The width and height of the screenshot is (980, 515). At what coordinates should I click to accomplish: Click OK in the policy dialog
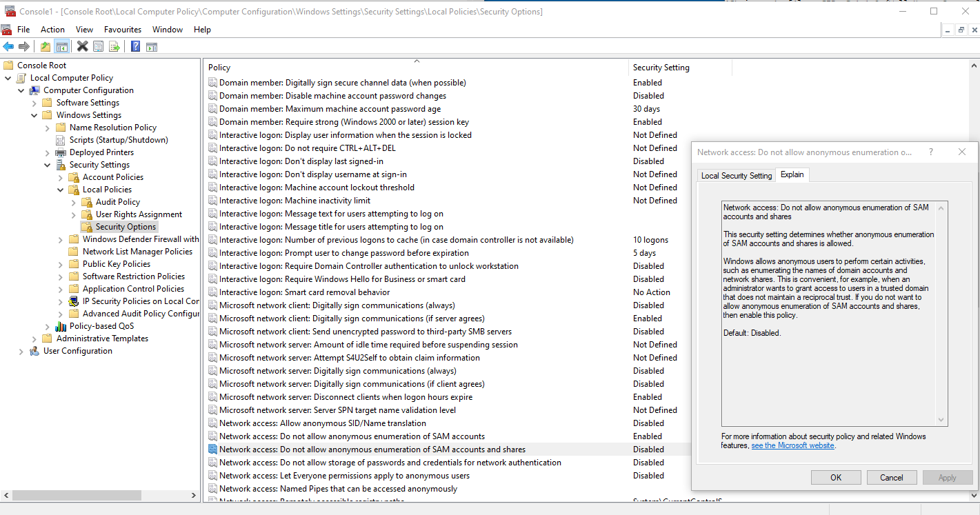(x=836, y=478)
